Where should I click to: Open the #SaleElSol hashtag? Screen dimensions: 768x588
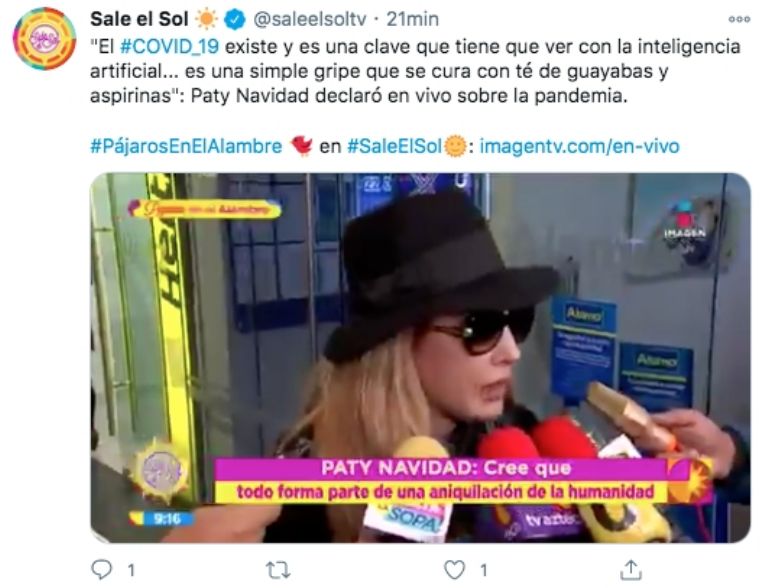coord(394,146)
